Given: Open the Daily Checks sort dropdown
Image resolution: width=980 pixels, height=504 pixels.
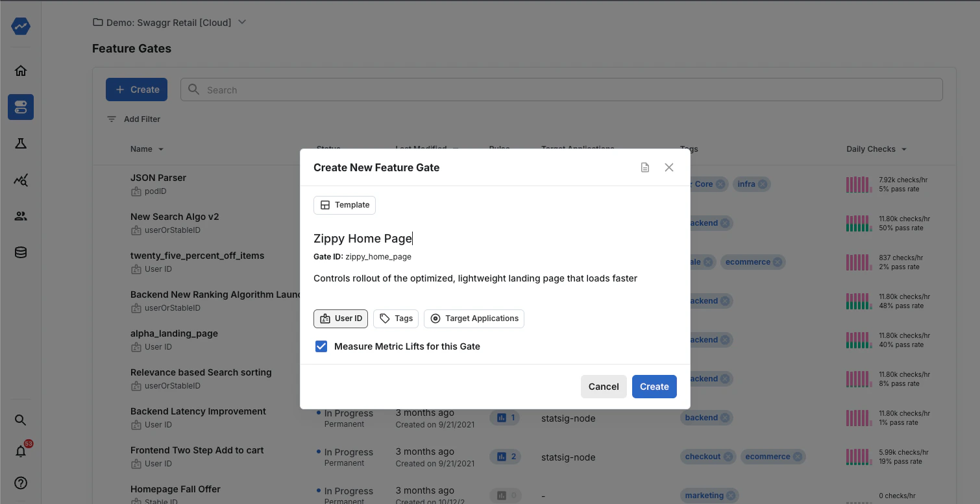Looking at the screenshot, I should pyautogui.click(x=876, y=149).
